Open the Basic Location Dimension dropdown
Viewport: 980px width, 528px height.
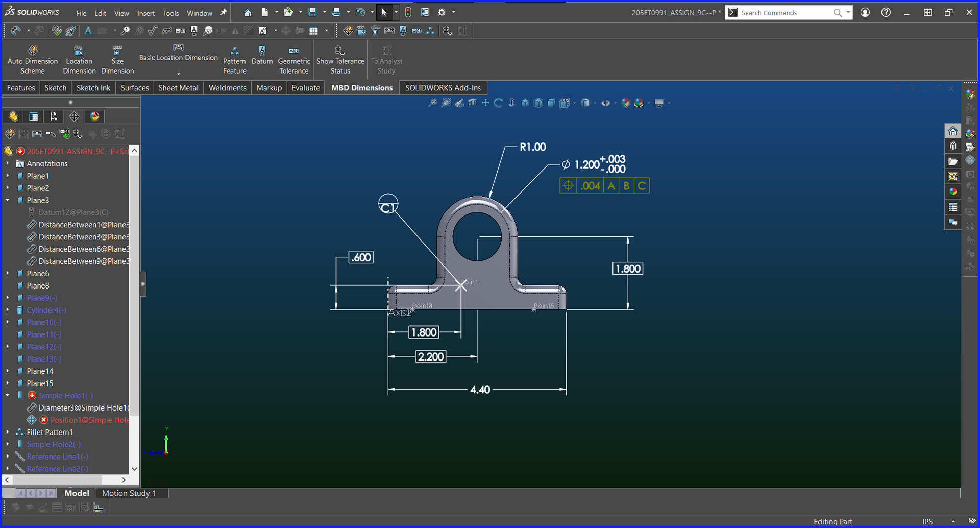pos(178,74)
